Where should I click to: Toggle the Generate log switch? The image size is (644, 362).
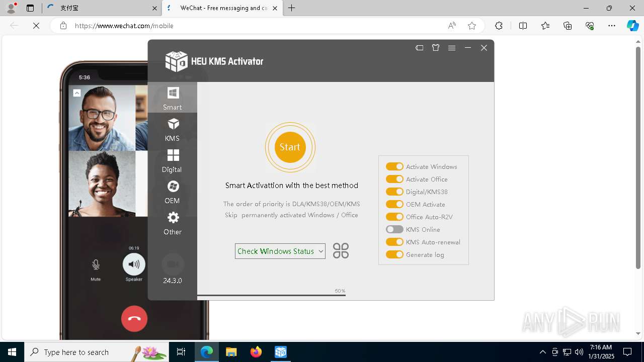tap(394, 254)
